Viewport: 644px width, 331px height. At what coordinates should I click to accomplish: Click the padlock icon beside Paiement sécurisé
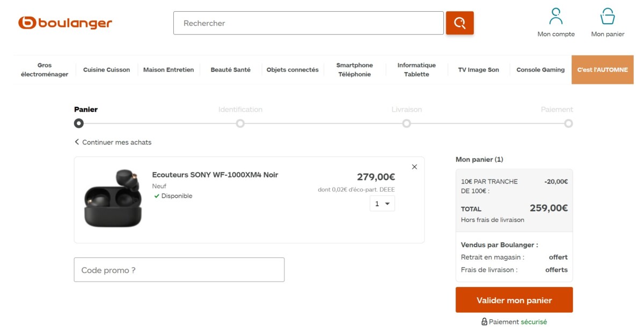click(484, 322)
